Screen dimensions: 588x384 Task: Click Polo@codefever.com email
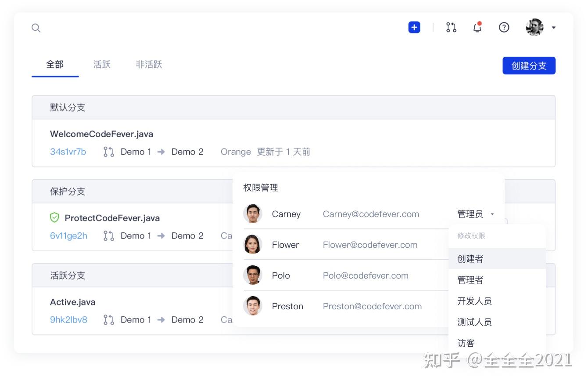[x=366, y=275]
